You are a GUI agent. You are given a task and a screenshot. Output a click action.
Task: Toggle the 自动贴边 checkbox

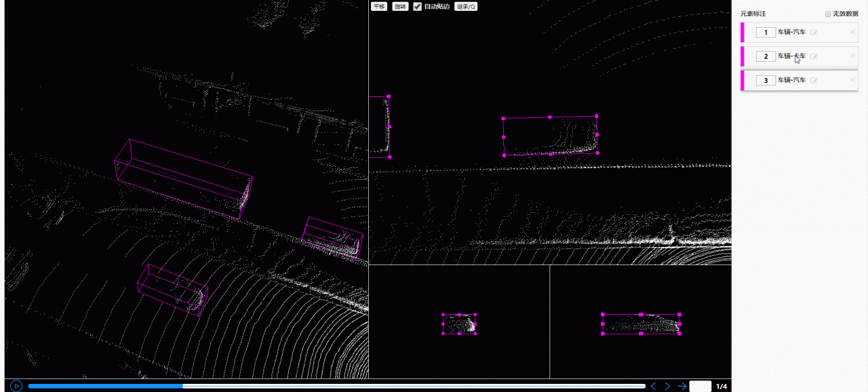pyautogui.click(x=418, y=6)
